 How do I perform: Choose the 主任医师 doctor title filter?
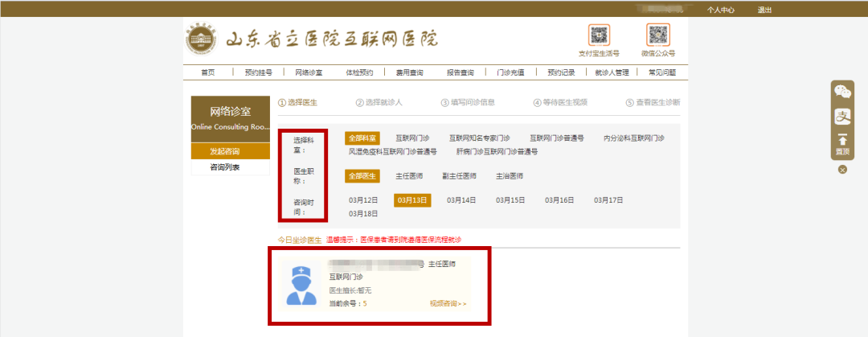[409, 176]
